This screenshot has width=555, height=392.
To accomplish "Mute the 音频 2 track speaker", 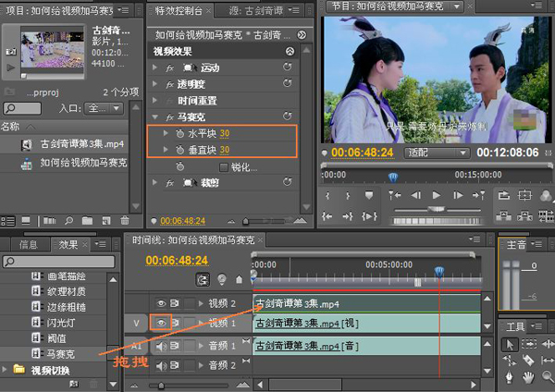I will [x=161, y=365].
